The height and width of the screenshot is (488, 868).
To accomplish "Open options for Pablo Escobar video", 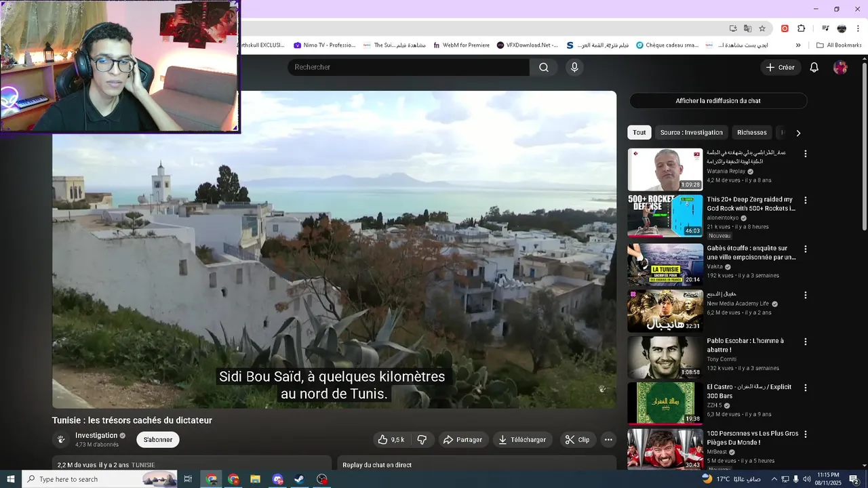I will pyautogui.click(x=806, y=342).
